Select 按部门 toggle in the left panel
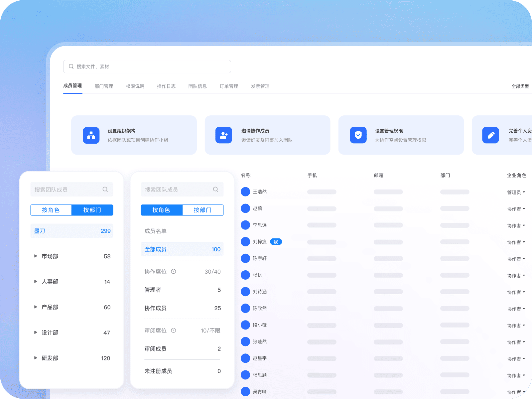The width and height of the screenshot is (532, 399). pyautogui.click(x=92, y=210)
